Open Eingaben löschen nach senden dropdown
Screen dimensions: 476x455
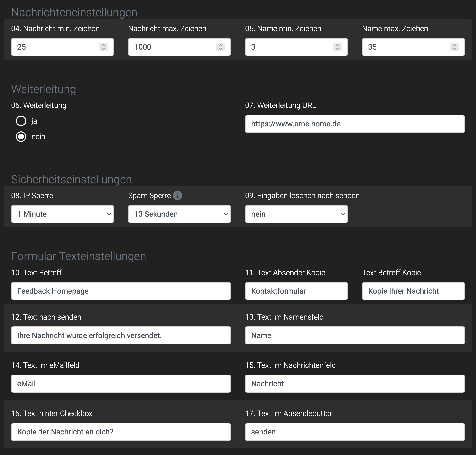point(296,214)
